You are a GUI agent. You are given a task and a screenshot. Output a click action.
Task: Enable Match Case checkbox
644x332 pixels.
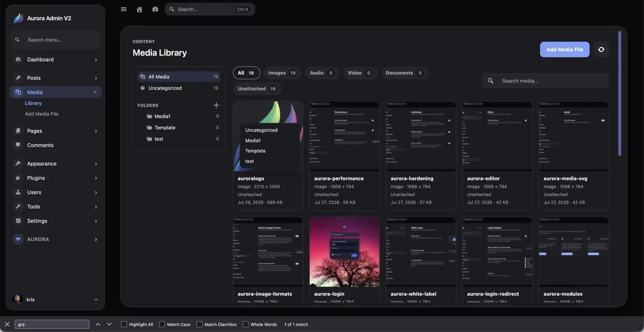click(162, 324)
